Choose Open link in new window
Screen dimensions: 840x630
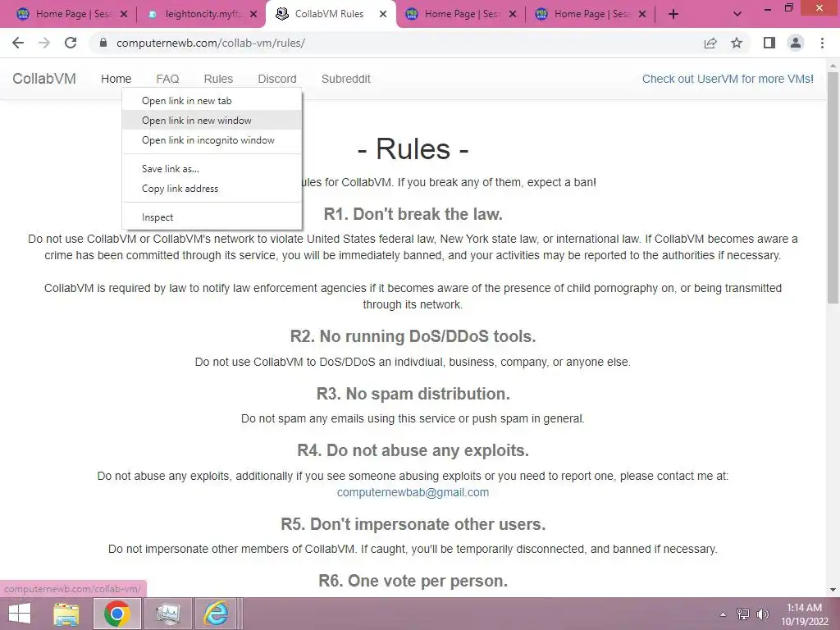[212, 121]
